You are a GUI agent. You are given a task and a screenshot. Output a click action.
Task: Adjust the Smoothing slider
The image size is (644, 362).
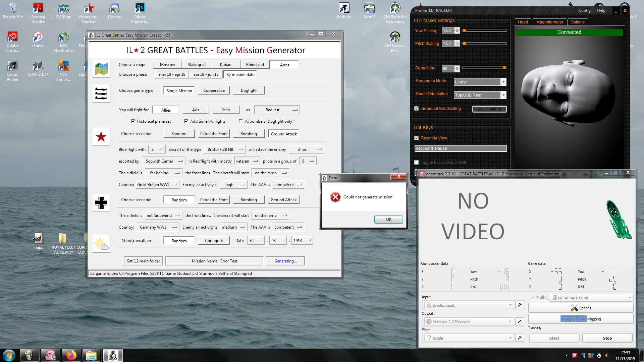(504, 68)
